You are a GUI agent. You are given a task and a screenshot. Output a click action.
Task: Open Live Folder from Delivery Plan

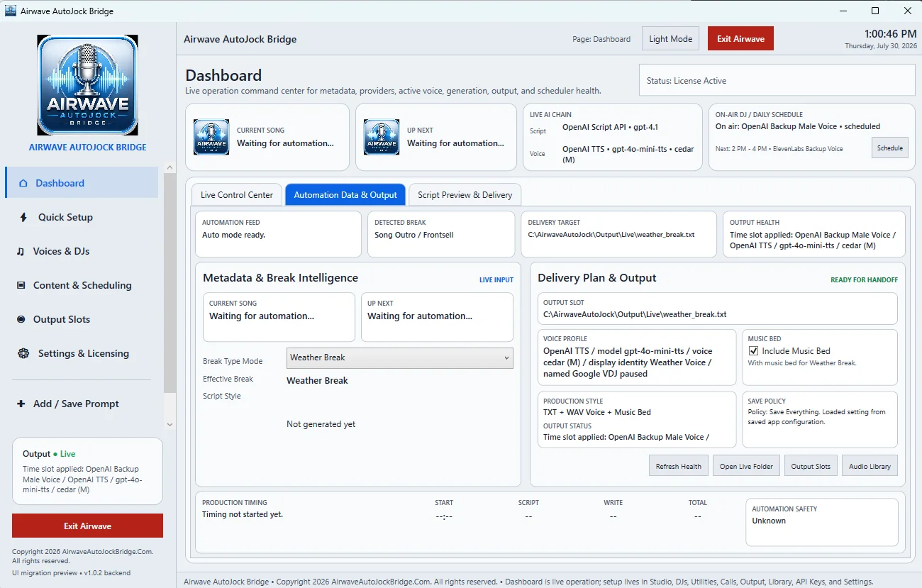click(748, 466)
